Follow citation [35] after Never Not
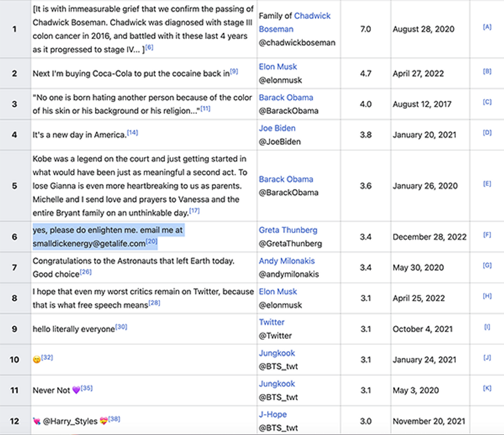The height and width of the screenshot is (435, 504). (87, 388)
